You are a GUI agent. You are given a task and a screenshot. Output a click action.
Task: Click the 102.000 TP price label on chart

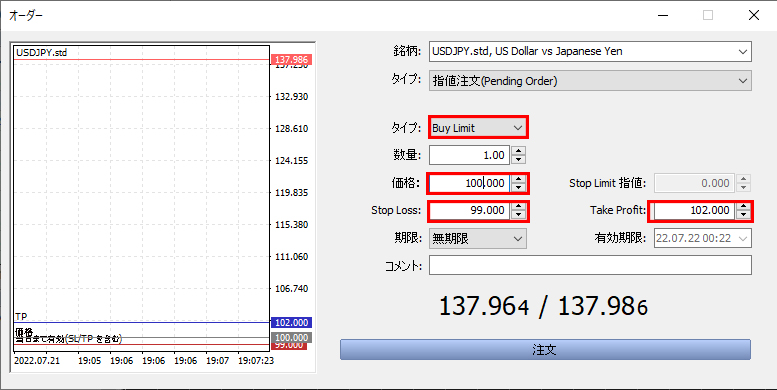291,323
